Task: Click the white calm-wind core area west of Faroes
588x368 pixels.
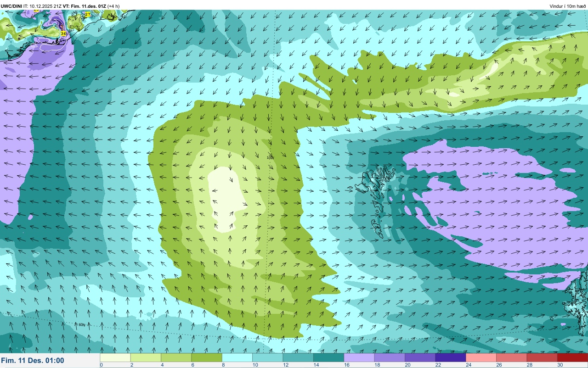Action: (x=227, y=199)
